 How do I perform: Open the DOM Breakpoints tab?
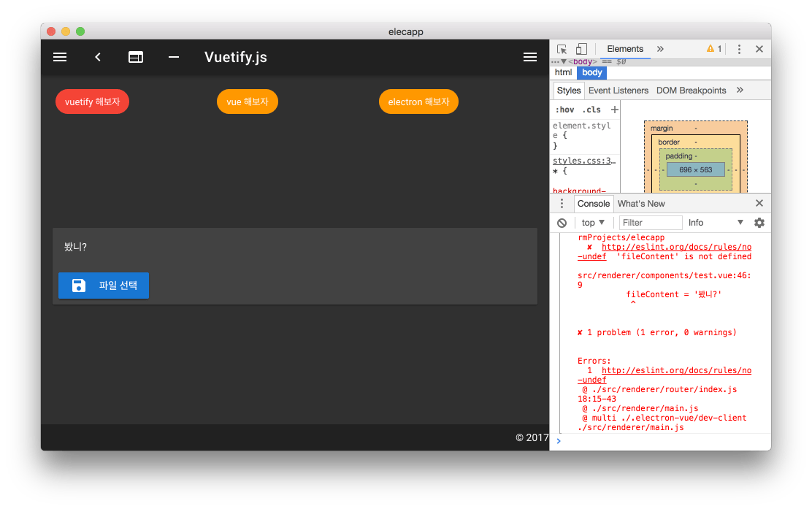click(691, 90)
